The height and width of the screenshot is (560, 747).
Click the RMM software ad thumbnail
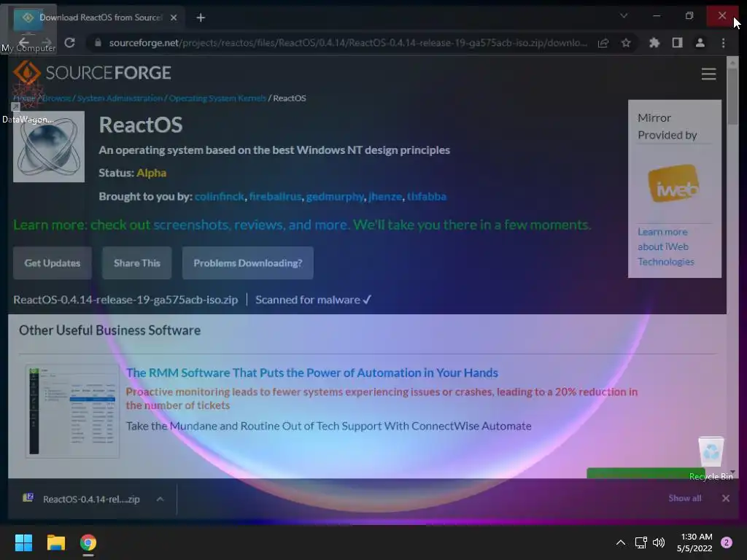[72, 411]
